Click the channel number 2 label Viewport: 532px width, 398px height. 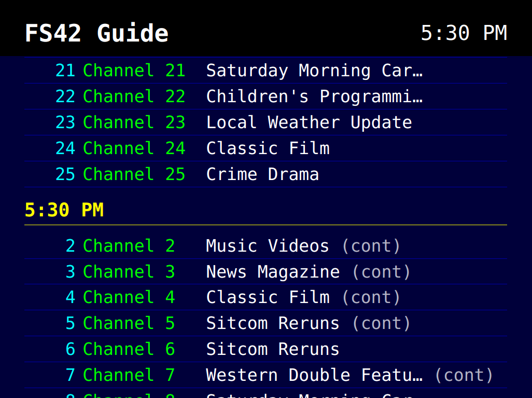point(69,245)
